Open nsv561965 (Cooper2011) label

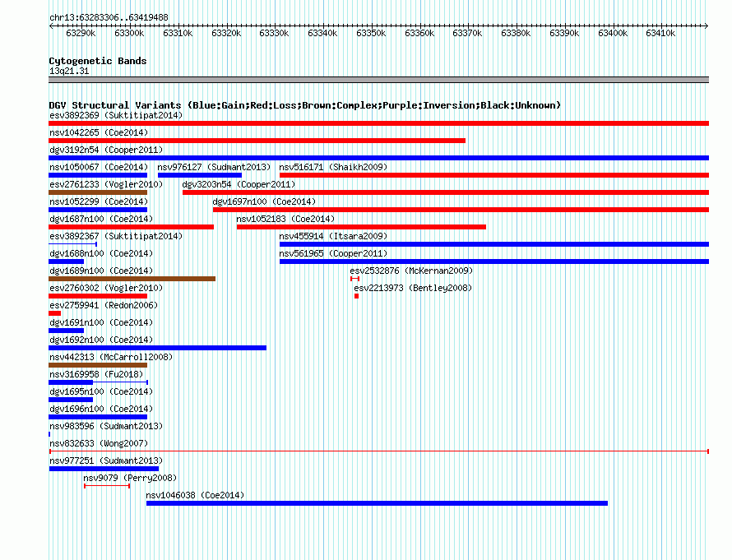click(x=333, y=253)
